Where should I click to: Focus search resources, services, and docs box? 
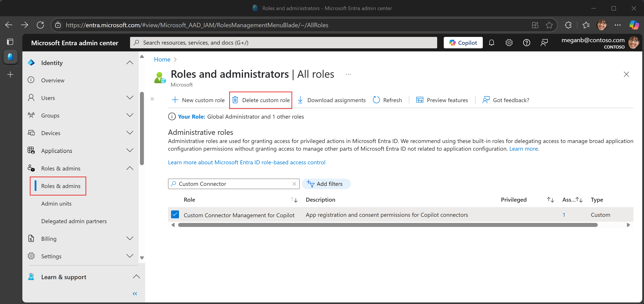(283, 43)
